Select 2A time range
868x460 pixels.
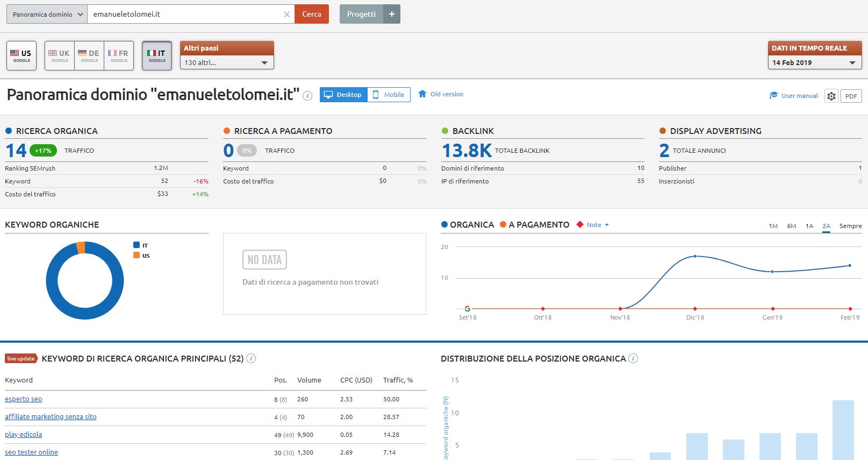[827, 226]
